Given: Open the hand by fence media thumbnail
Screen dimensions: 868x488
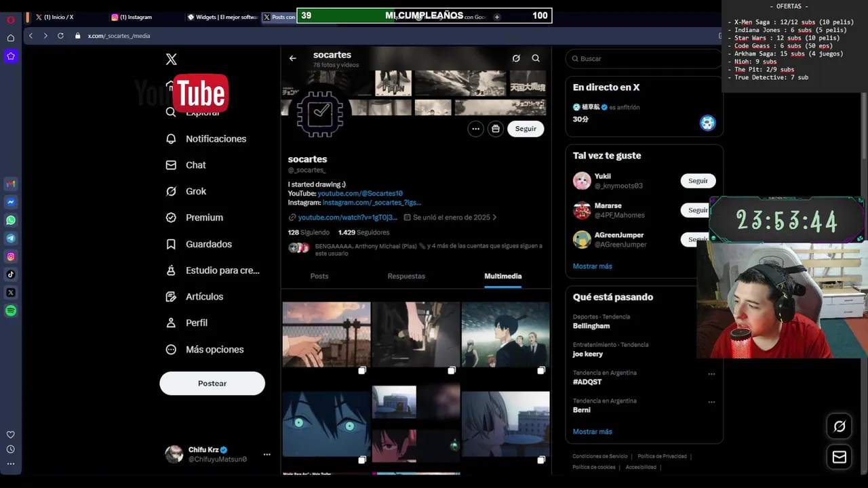Looking at the screenshot, I should tap(326, 335).
